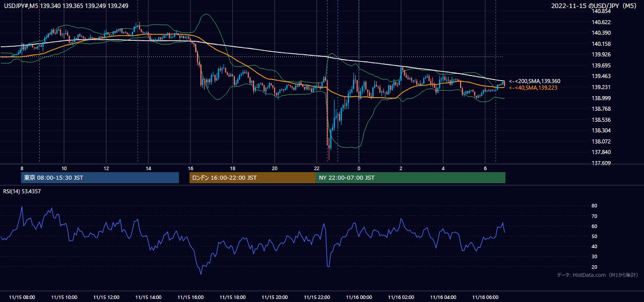Click the bottom date label 11/16 00:00
The width and height of the screenshot is (644, 302).
pos(359,297)
